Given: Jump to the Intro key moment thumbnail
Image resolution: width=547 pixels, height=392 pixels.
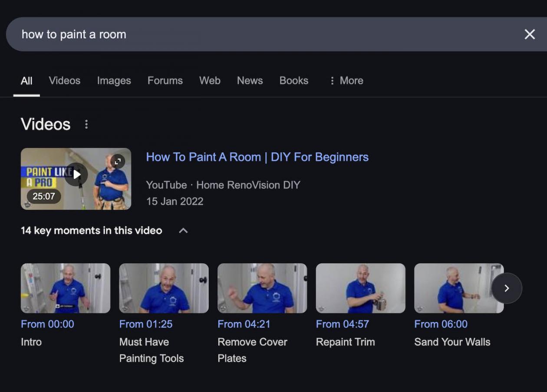Looking at the screenshot, I should (66, 288).
